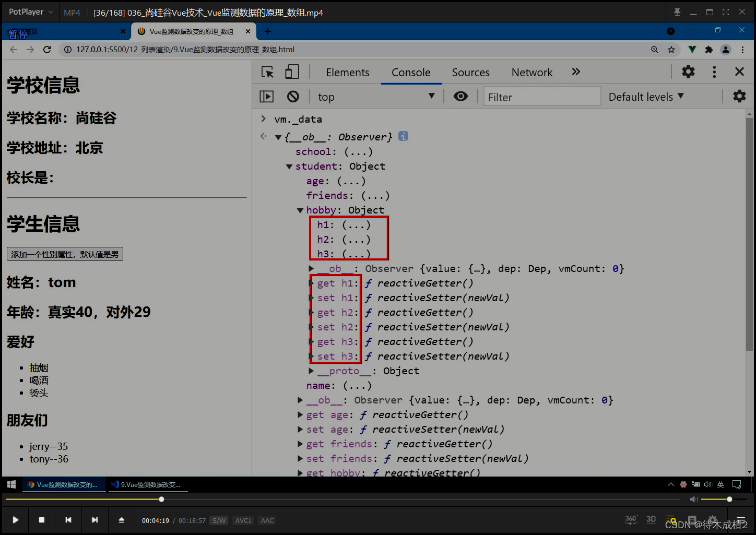Screen dimensions: 756x535
Task: Click the Observer info badge icon
Action: tap(403, 136)
